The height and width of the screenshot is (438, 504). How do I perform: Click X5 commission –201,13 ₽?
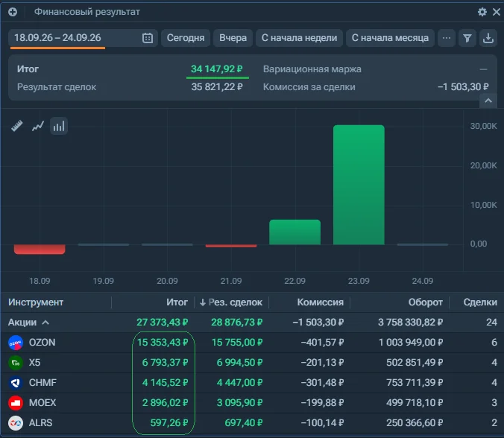click(x=322, y=363)
